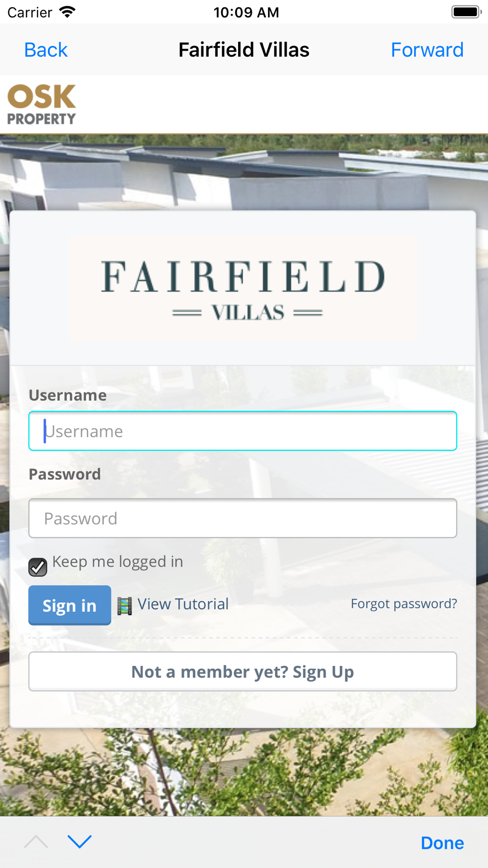This screenshot has width=488, height=868.
Task: Toggle the Keep me logged in checkbox
Action: coord(38,567)
